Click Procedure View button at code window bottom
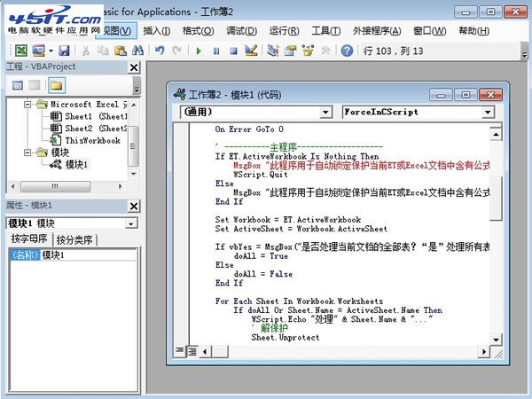Viewport: 532px width, 399px height. coord(179,351)
